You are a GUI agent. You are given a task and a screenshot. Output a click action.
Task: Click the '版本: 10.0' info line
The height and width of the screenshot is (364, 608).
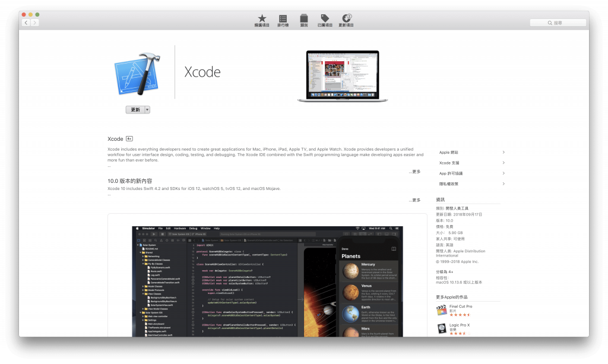pos(444,220)
